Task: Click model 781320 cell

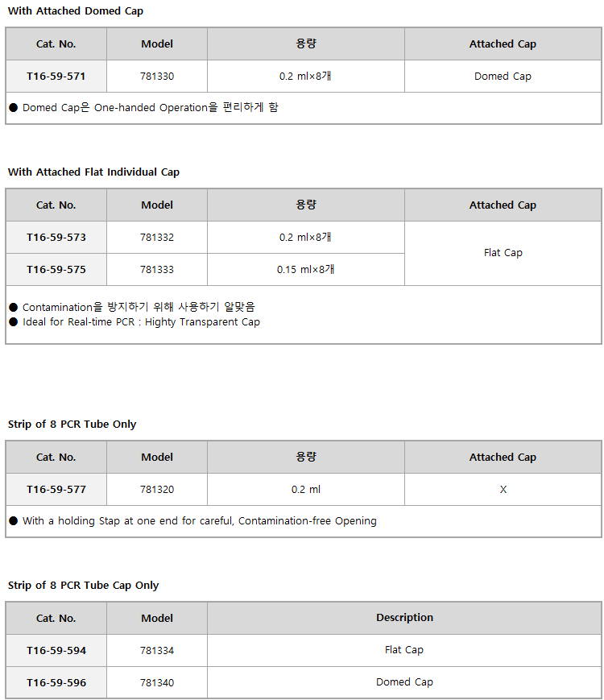Action: [x=157, y=490]
